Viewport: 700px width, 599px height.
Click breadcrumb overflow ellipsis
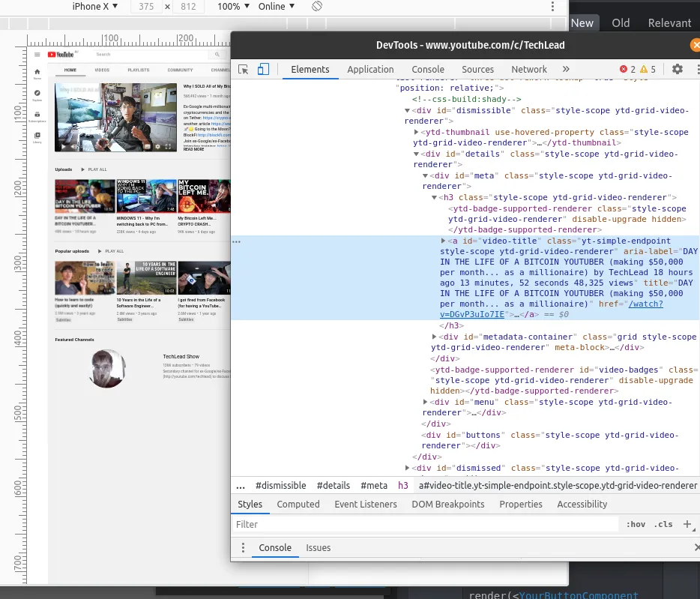click(241, 486)
